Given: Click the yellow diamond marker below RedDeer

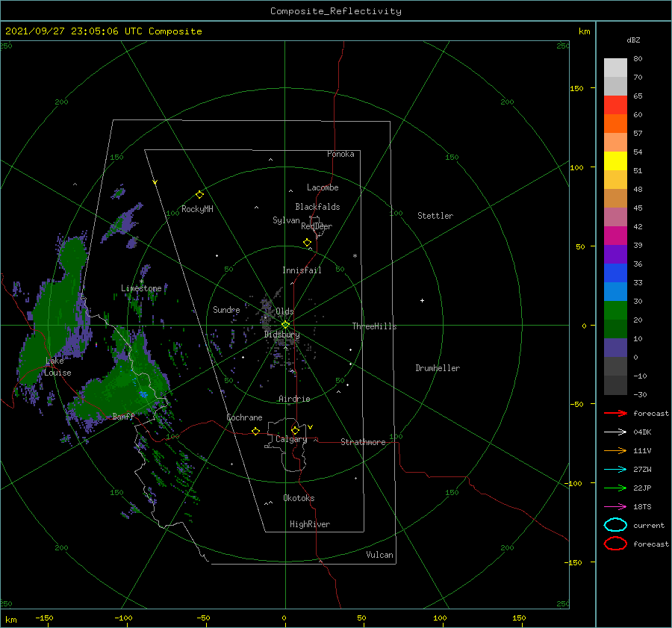Looking at the screenshot, I should click(307, 243).
